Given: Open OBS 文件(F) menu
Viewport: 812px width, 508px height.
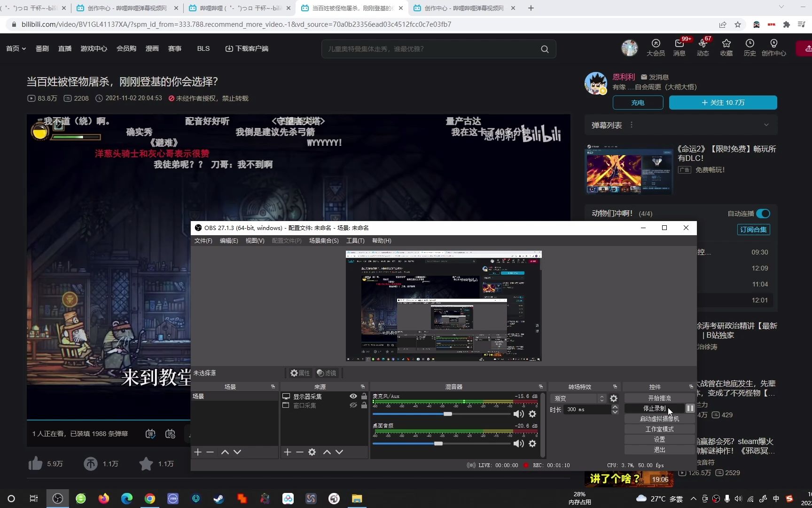Looking at the screenshot, I should 203,240.
